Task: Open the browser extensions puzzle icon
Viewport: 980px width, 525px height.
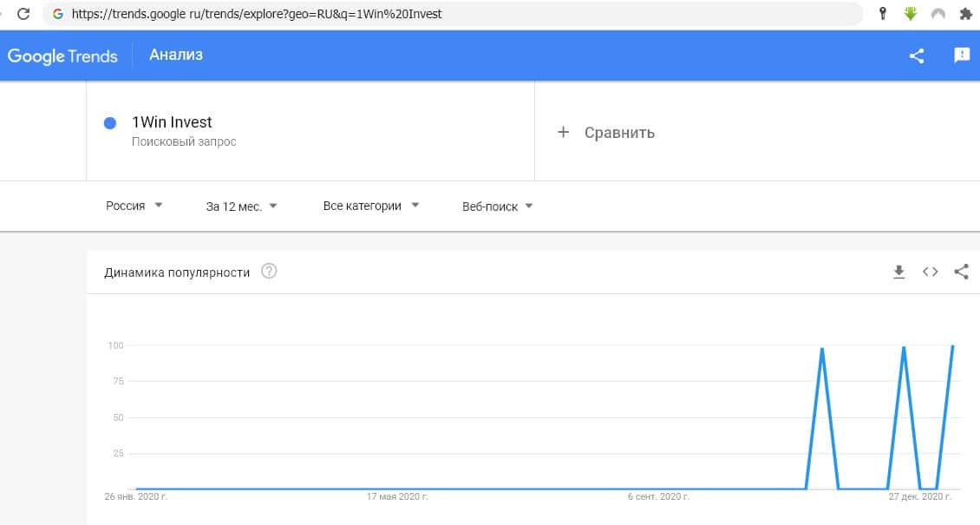Action: [964, 14]
